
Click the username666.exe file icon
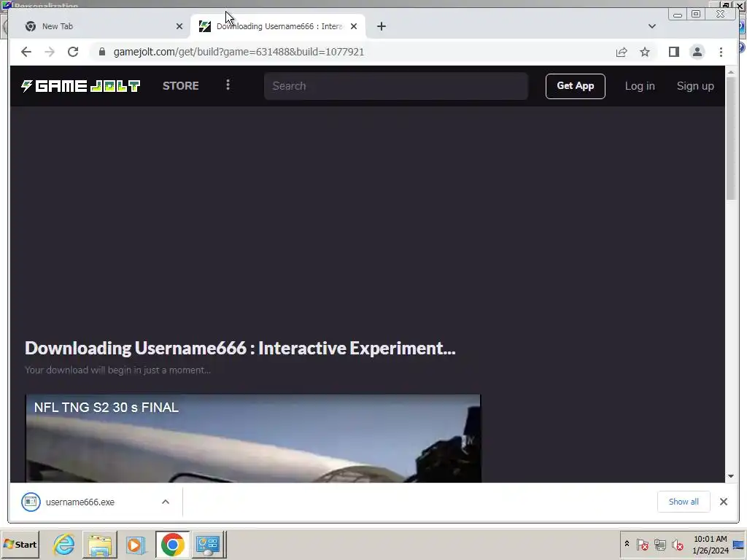coord(31,502)
